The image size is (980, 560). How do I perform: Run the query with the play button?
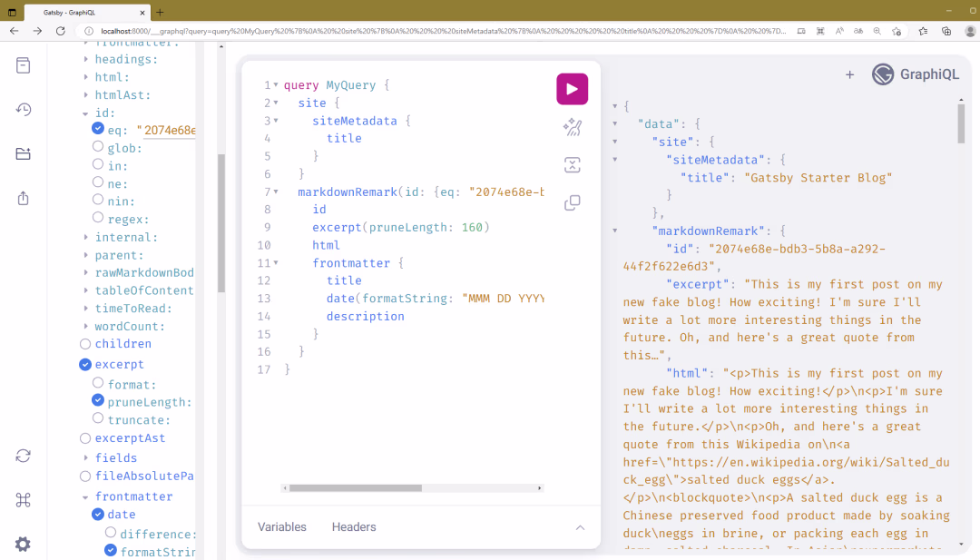[572, 89]
